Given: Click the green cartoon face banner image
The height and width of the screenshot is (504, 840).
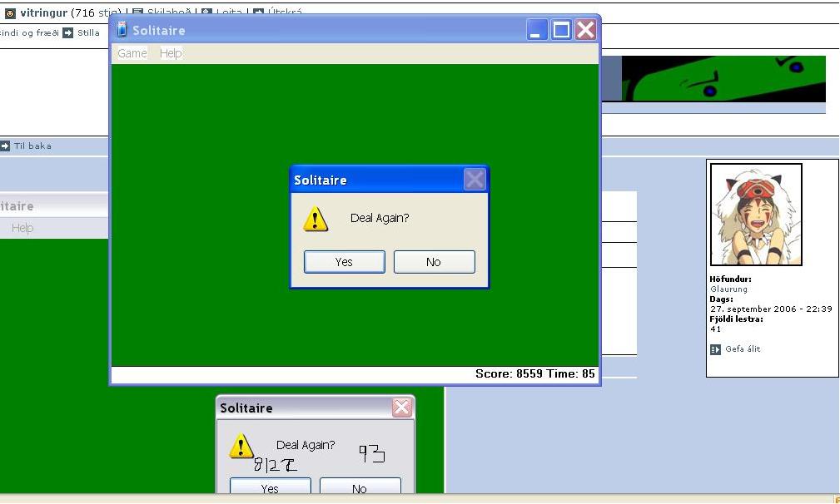Looking at the screenshot, I should 723,79.
